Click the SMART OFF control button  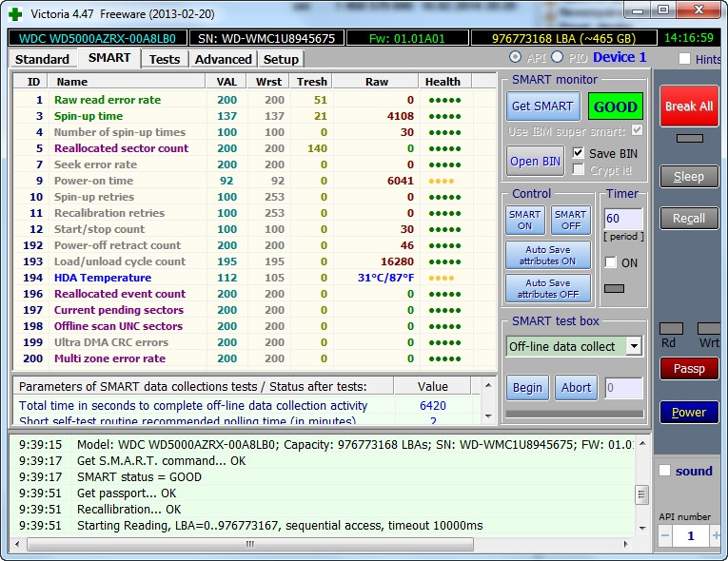[x=570, y=221]
